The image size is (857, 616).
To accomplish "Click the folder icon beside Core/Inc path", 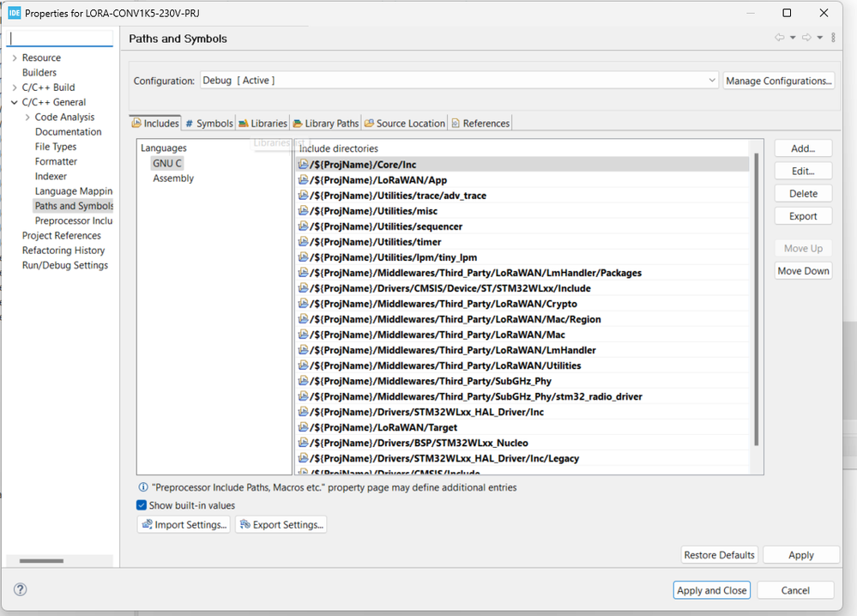I will (x=303, y=164).
